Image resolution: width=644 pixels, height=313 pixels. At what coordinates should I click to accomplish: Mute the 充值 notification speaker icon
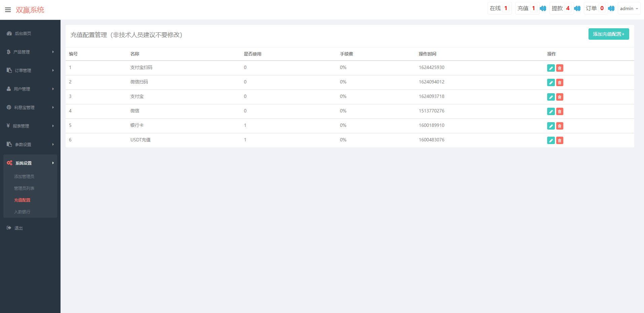[543, 8]
